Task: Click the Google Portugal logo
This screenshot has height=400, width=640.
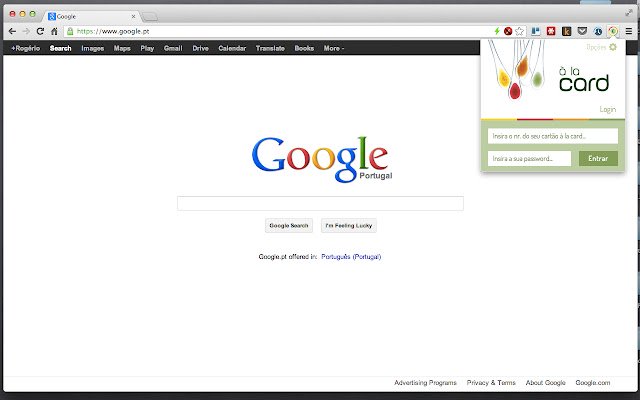Action: 322,159
